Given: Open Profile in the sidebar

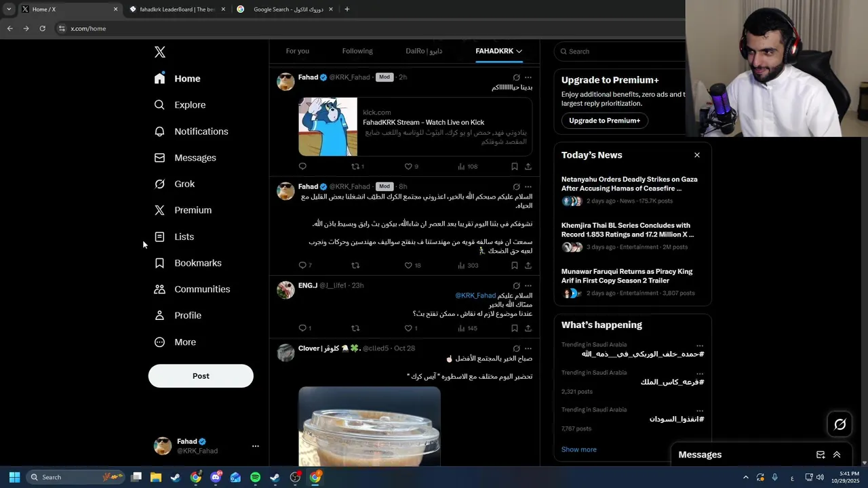Looking at the screenshot, I should [x=178, y=316].
